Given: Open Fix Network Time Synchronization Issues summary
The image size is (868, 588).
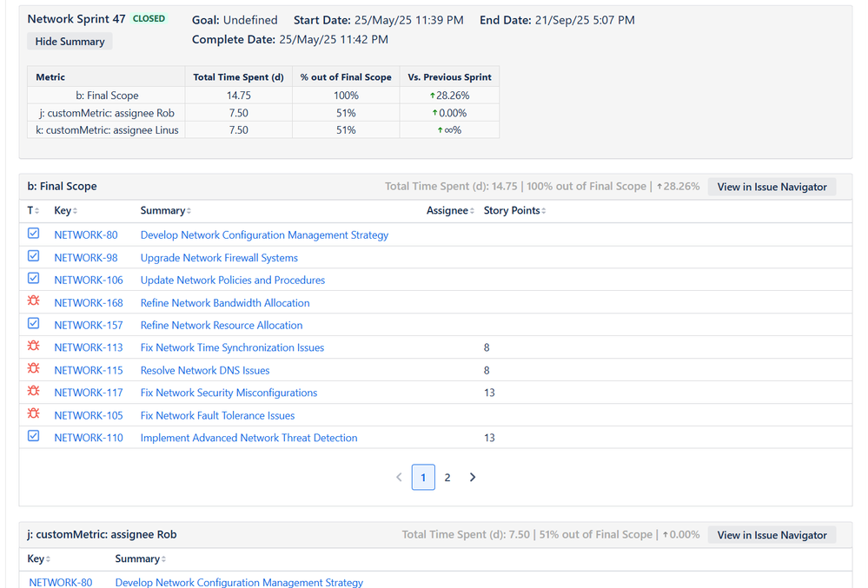Looking at the screenshot, I should tap(232, 347).
